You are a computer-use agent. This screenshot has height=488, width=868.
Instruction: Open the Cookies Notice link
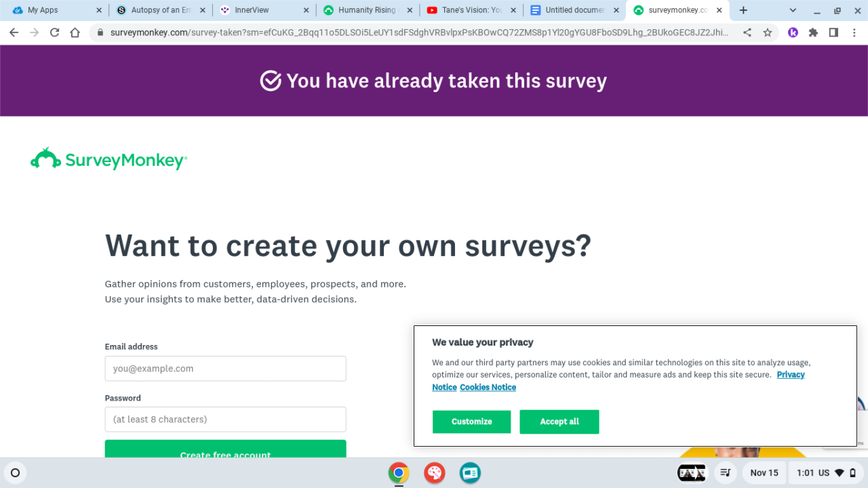click(488, 388)
